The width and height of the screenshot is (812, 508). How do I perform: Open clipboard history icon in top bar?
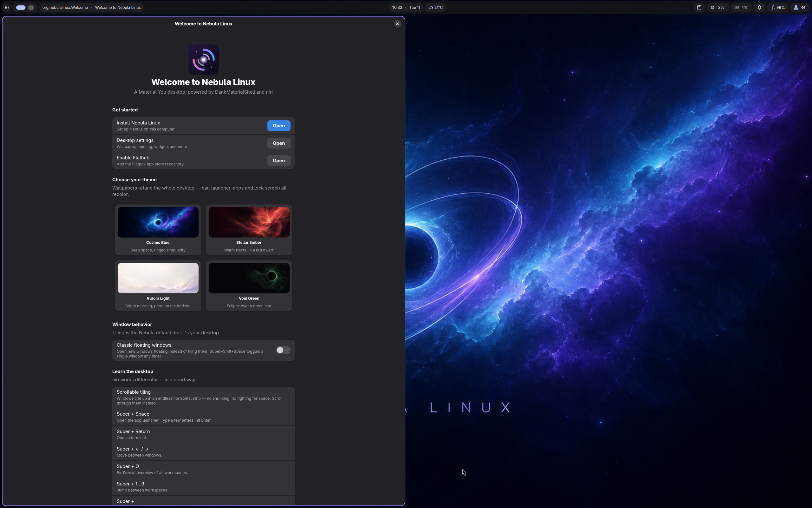click(x=699, y=7)
